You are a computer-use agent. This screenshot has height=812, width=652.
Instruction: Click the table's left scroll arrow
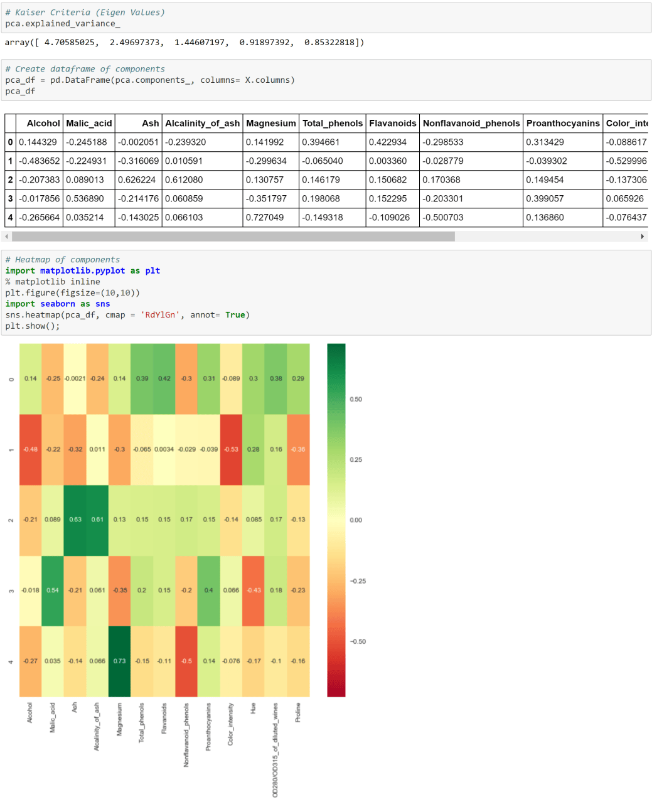(7, 237)
